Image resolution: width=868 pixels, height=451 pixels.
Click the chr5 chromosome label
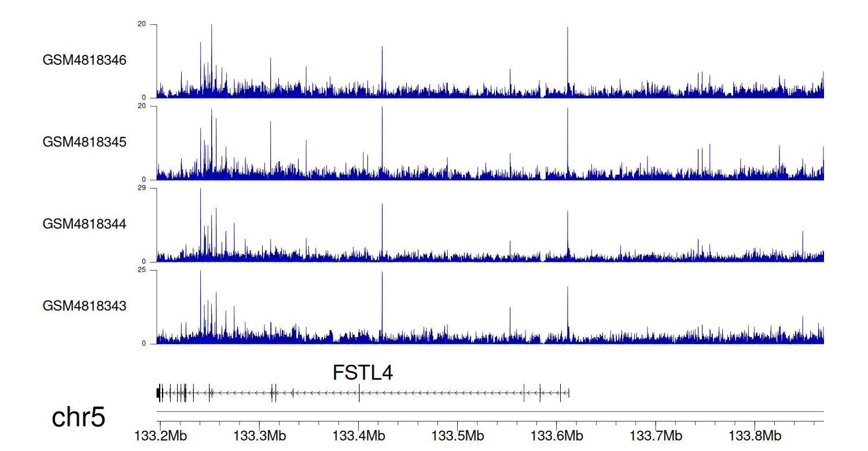point(79,417)
